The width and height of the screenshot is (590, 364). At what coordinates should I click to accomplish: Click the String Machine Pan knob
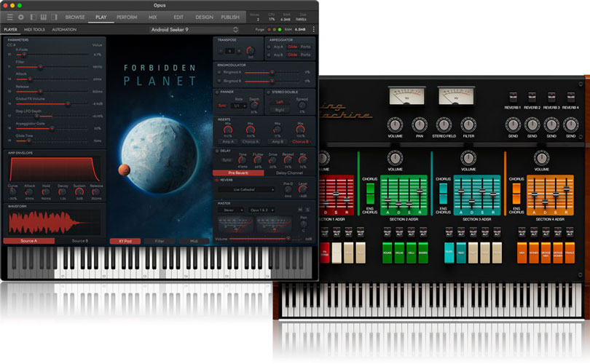[x=419, y=124]
